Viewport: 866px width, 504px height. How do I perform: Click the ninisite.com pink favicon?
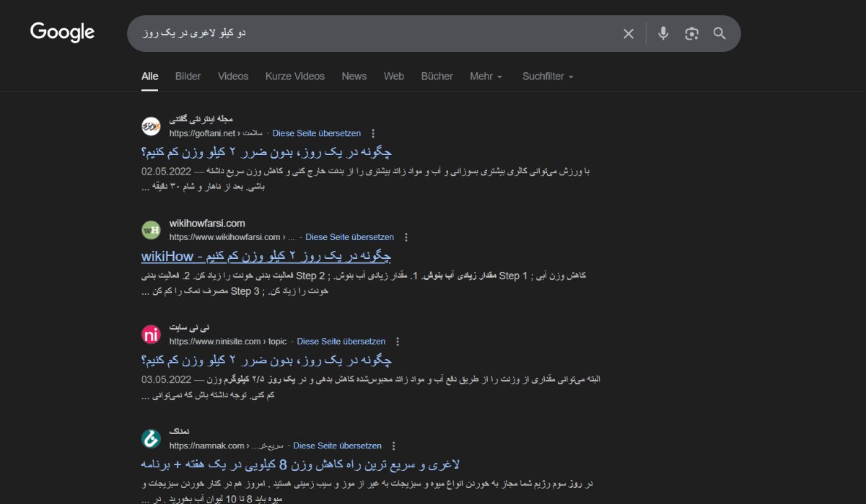pyautogui.click(x=151, y=334)
